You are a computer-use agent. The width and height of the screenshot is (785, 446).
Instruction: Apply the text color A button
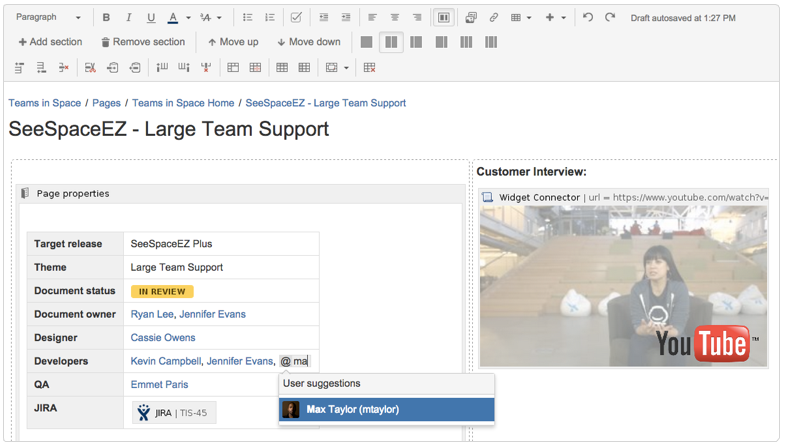point(173,18)
